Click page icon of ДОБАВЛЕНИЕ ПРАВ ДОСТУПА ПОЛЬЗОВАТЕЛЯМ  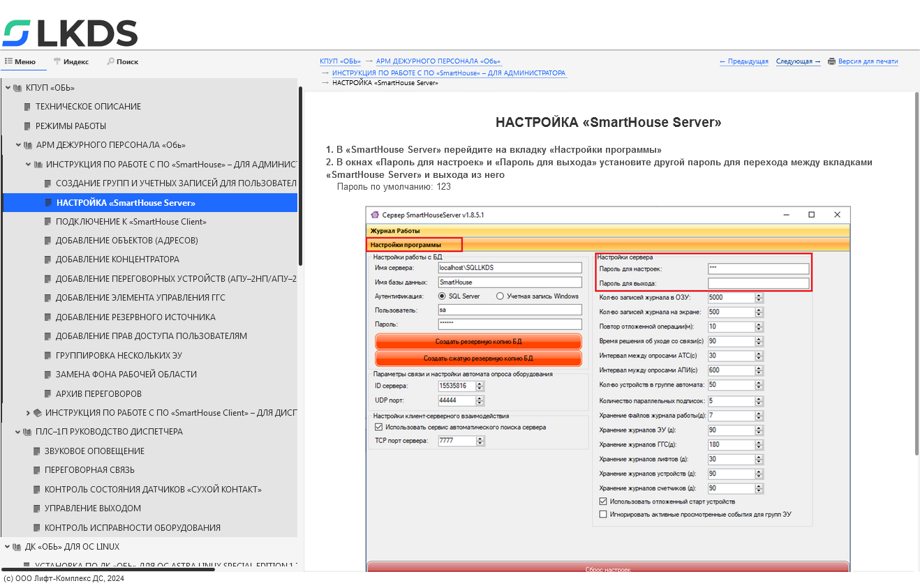point(48,336)
